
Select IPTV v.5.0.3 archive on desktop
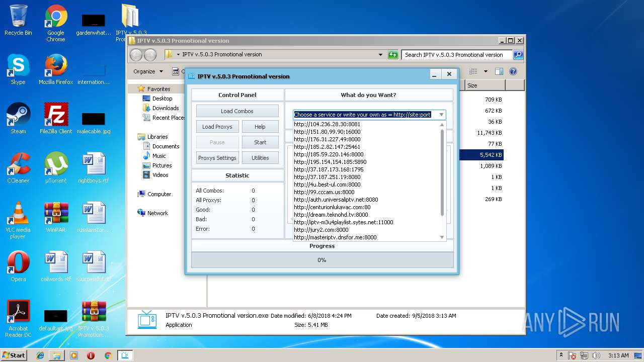(94, 319)
